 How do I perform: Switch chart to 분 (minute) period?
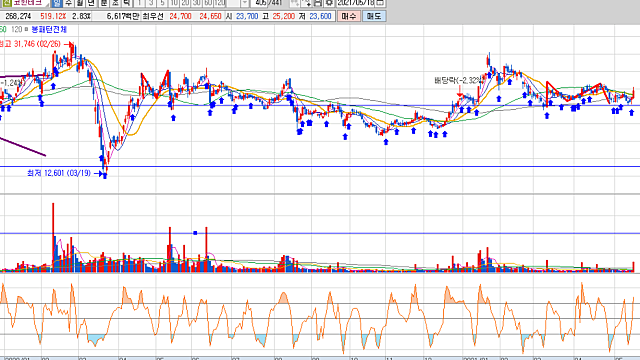[104, 3]
